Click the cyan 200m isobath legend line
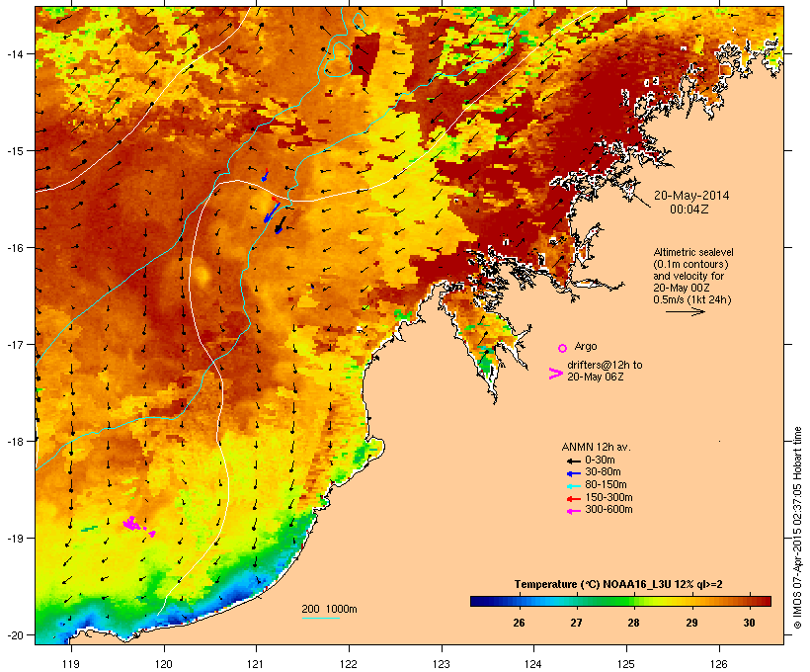This screenshot has height=672, width=810. click(320, 618)
